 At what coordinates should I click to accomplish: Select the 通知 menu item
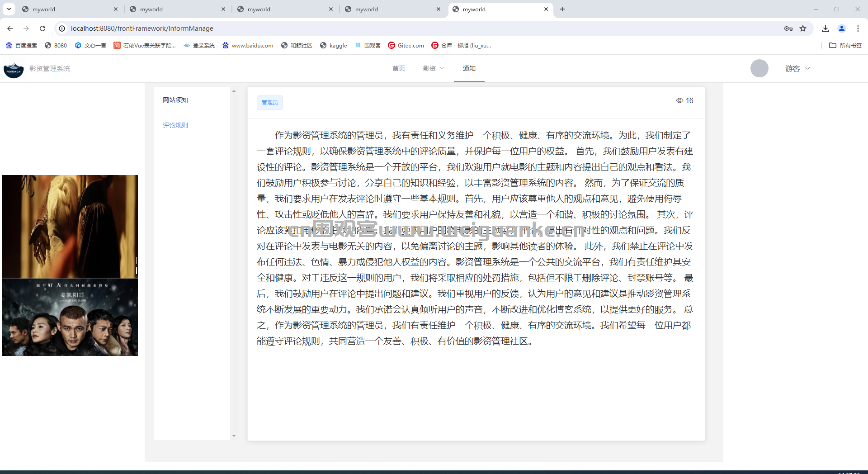(469, 68)
